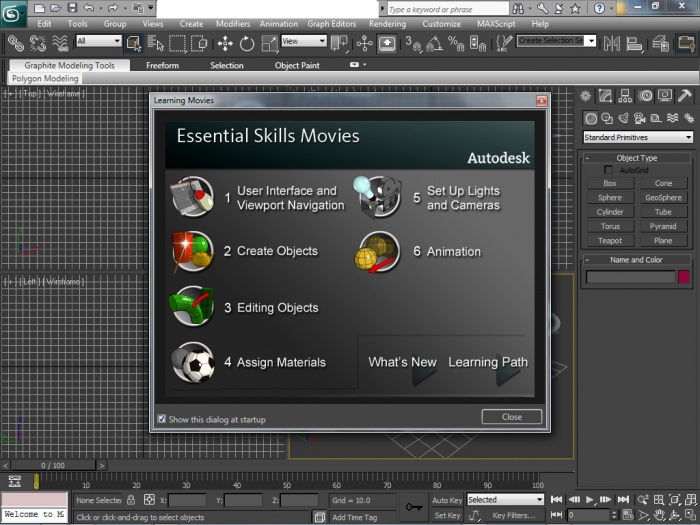Open the Hierarchy panel tab icon

(626, 96)
